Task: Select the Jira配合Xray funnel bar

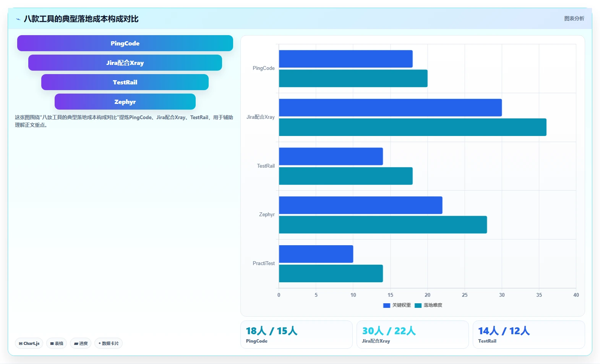Action: [125, 63]
